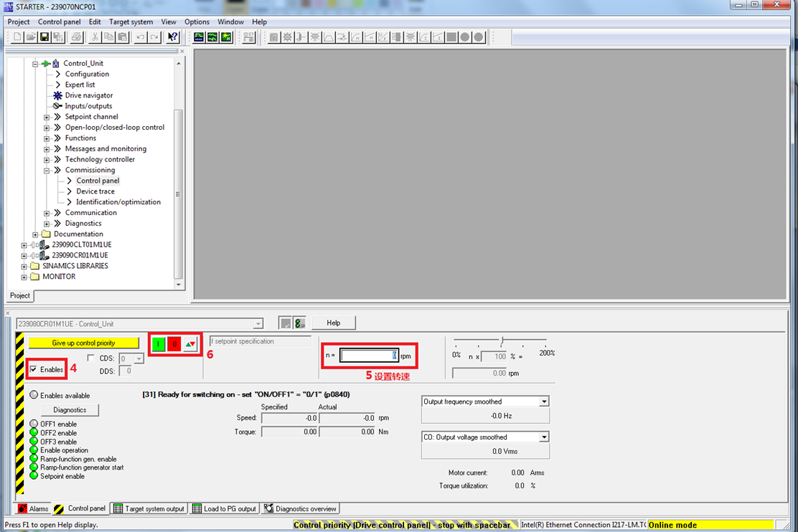This screenshot has width=798, height=532.
Task: Open the Target system menu
Action: point(131,22)
